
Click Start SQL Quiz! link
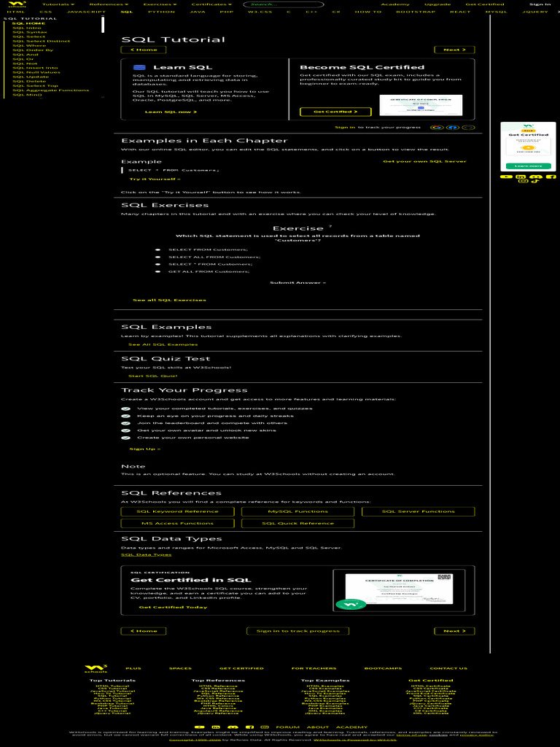152,376
